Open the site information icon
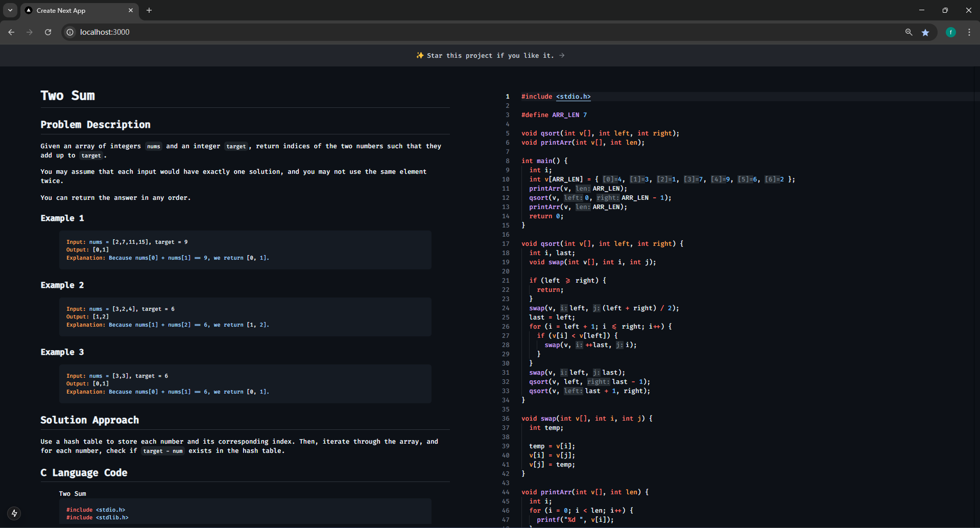Screen dimensions: 980x528 click(70, 32)
